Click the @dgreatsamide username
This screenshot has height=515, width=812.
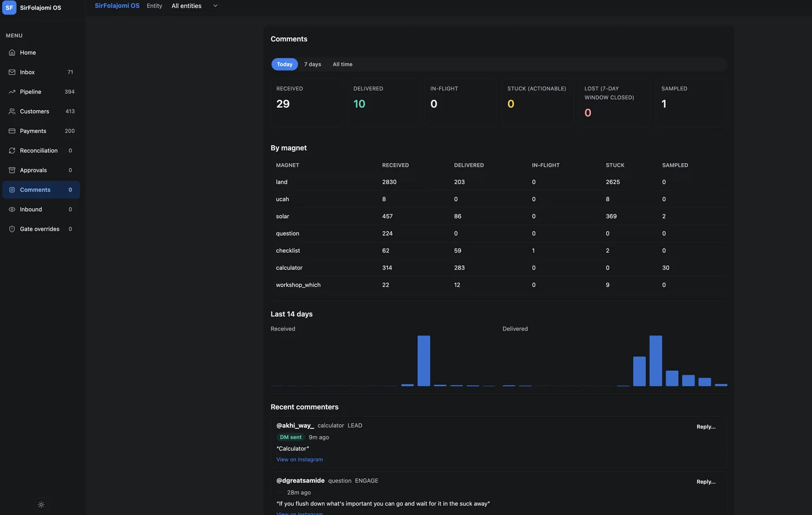(300, 481)
